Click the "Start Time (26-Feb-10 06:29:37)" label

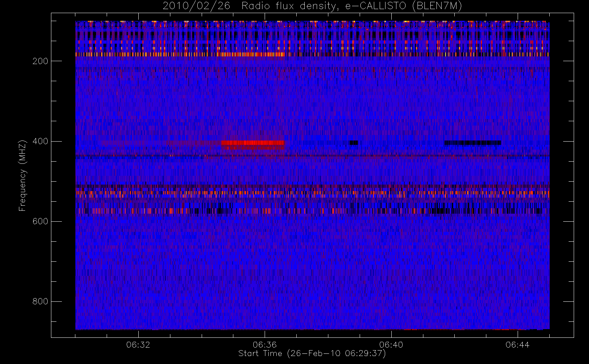312,353
